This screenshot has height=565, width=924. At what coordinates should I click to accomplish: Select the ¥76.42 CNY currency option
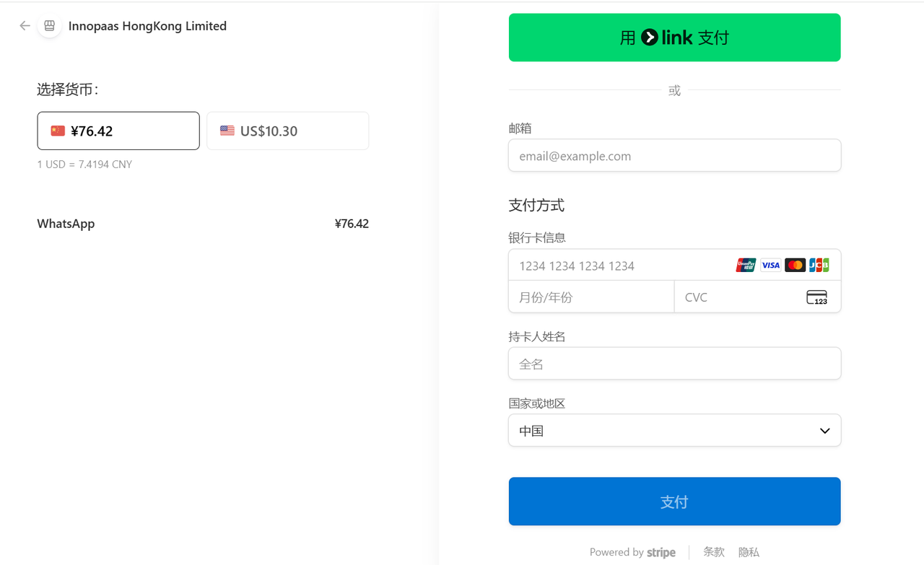pos(118,131)
